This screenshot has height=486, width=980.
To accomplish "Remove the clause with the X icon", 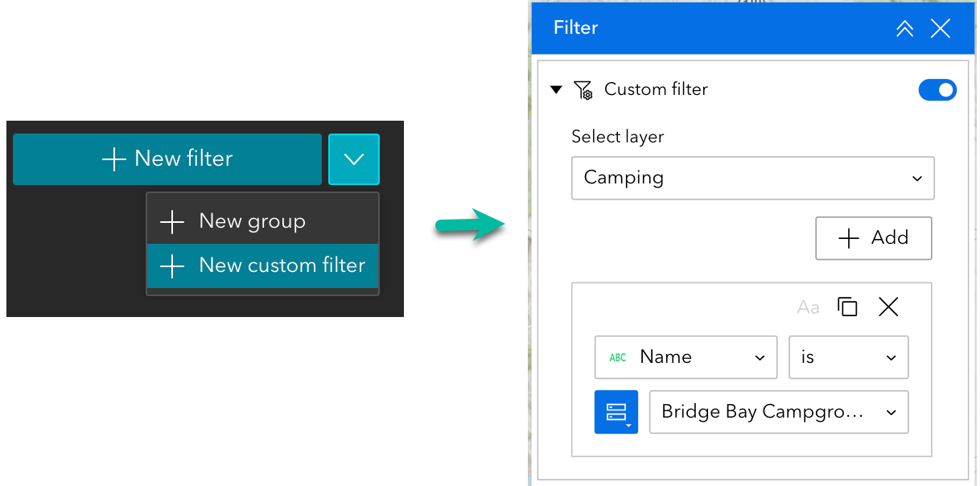I will coord(887,307).
